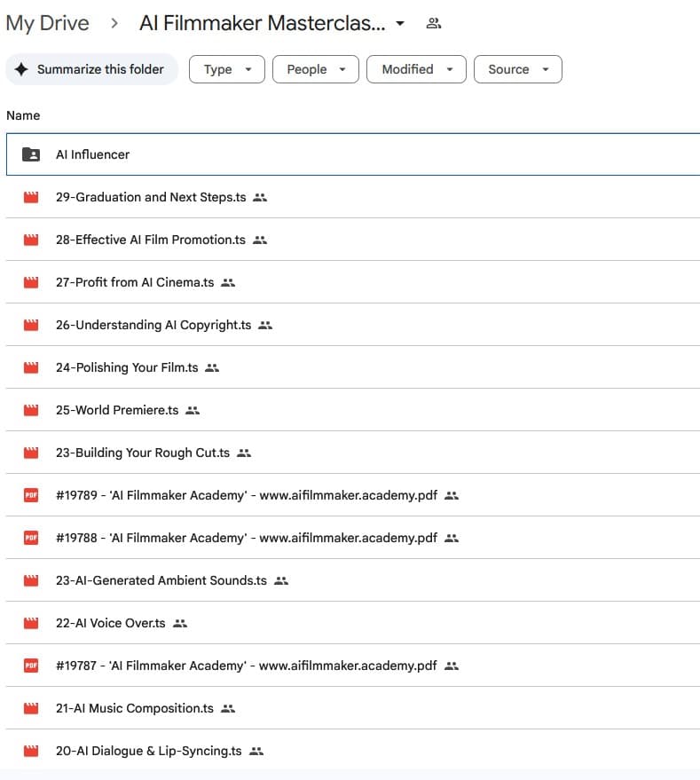The image size is (700, 780).
Task: Open the People filter dropdown
Action: (316, 69)
